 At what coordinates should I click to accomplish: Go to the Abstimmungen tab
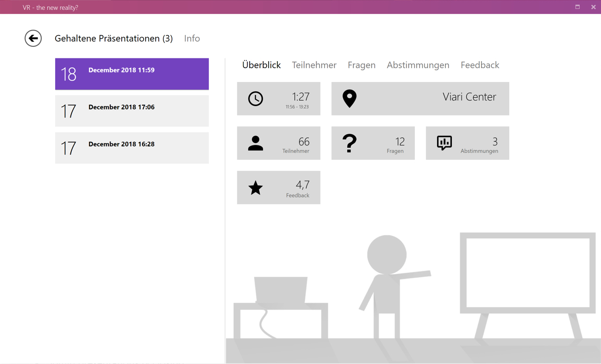pyautogui.click(x=418, y=65)
